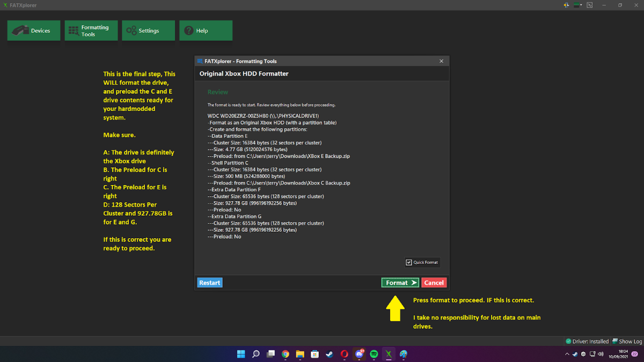The image size is (644, 362).
Task: Click Format to start formatting
Action: (x=400, y=283)
